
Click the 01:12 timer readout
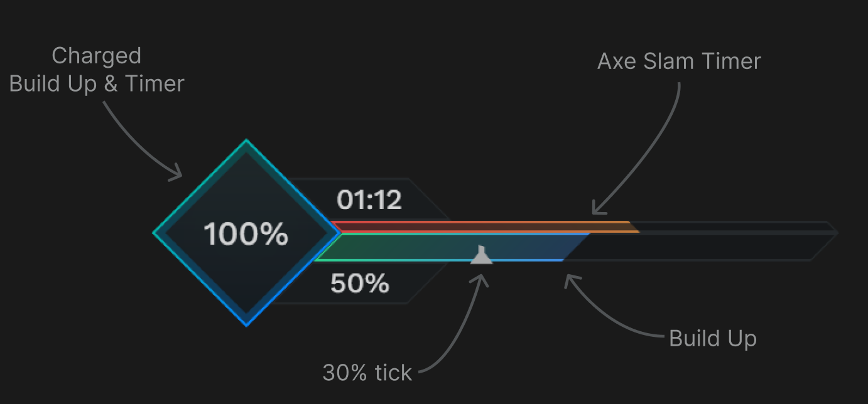371,201
